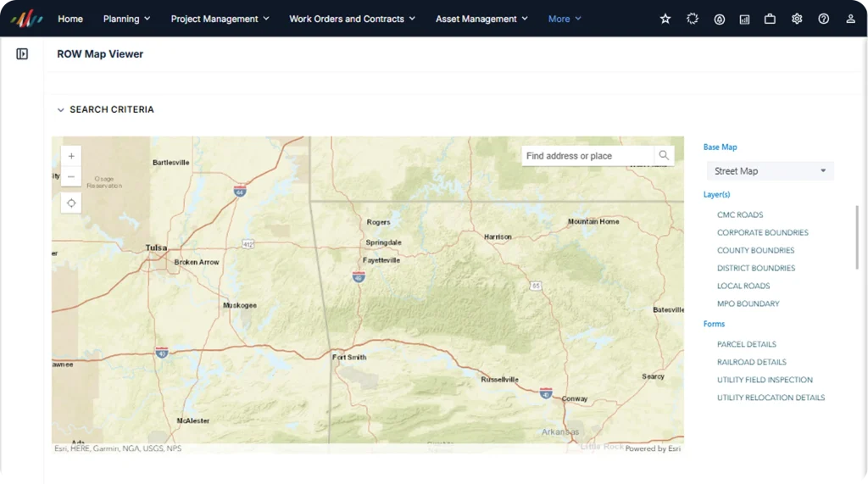This screenshot has height=484, width=868.
Task: Click the application logo in the header
Action: coord(26,19)
